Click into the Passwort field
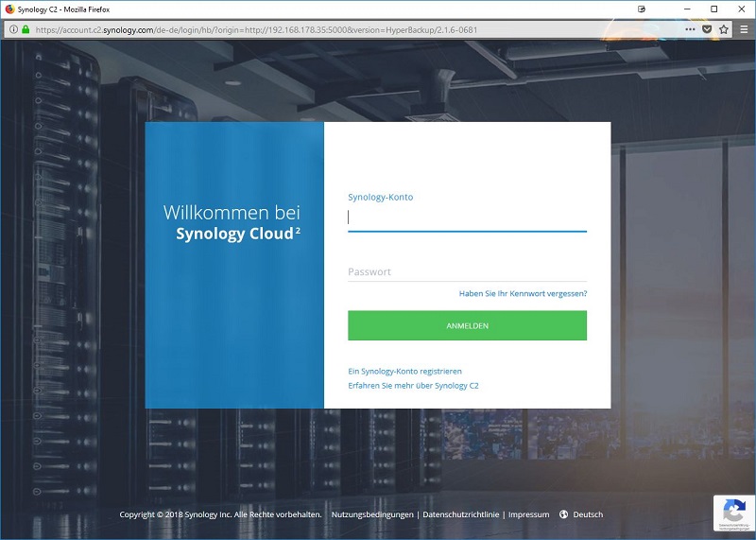Viewport: 756px width, 540px height. point(467,271)
